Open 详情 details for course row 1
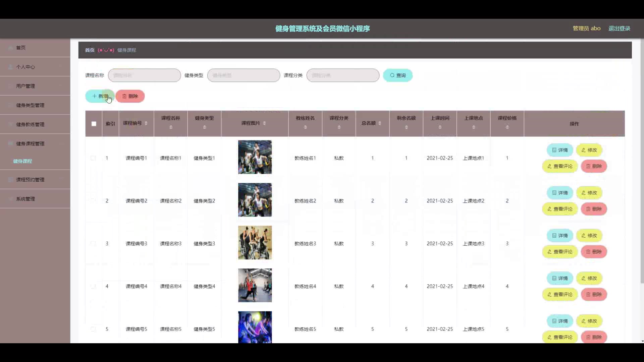 point(559,150)
